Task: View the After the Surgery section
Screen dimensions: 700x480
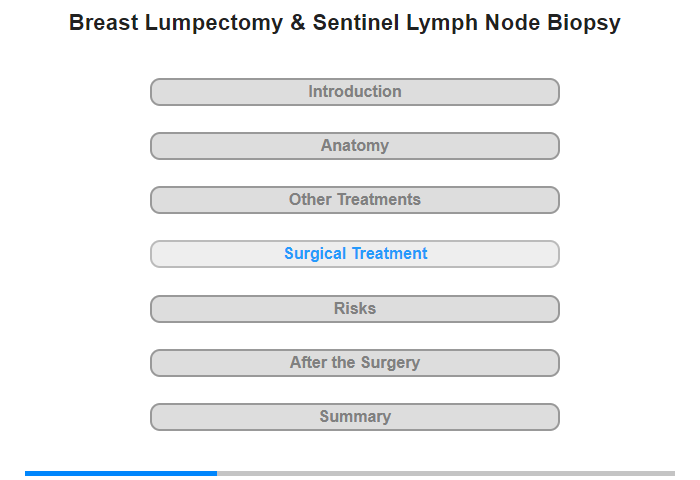Action: click(x=354, y=363)
